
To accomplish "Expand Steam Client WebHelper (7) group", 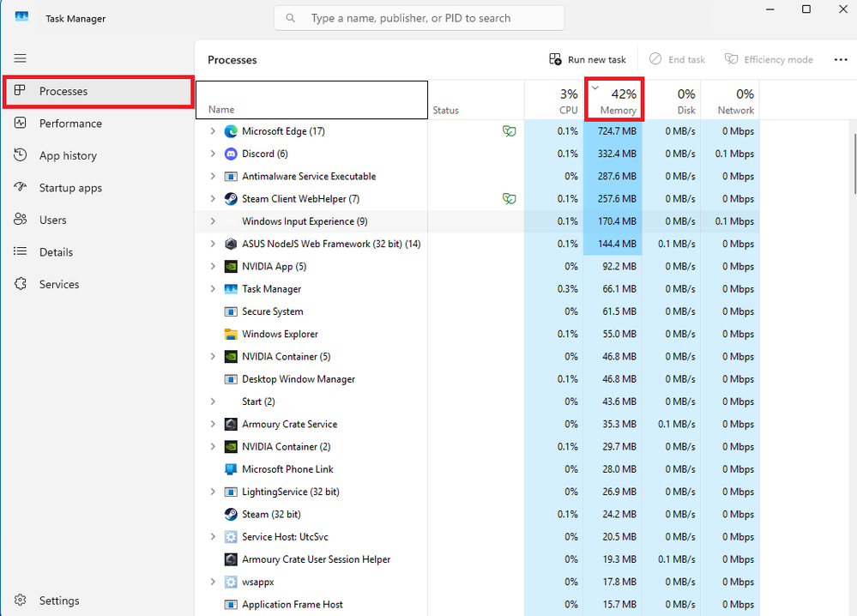I will tap(213, 198).
